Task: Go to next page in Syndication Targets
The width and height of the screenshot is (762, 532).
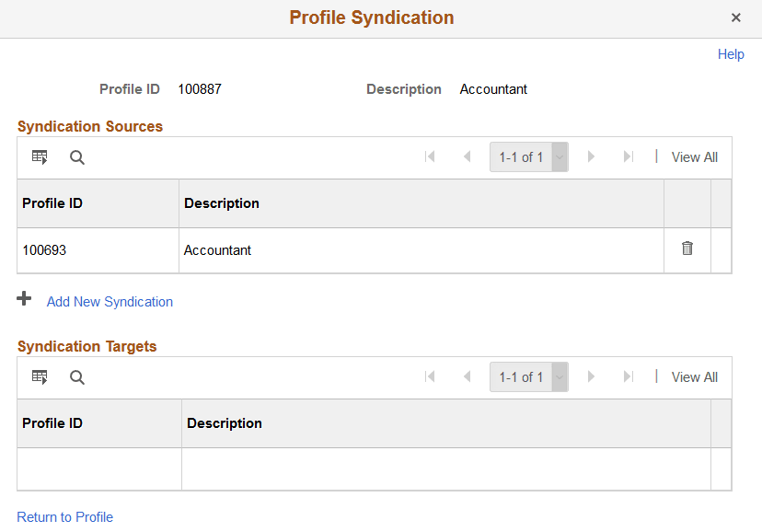Action: (x=592, y=377)
